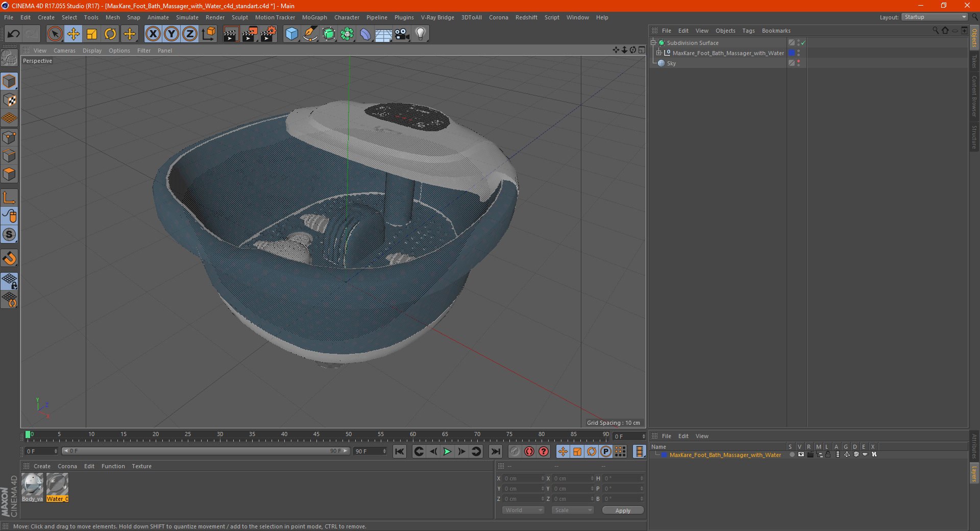The height and width of the screenshot is (531, 980).
Task: Click the X position input field
Action: point(524,478)
